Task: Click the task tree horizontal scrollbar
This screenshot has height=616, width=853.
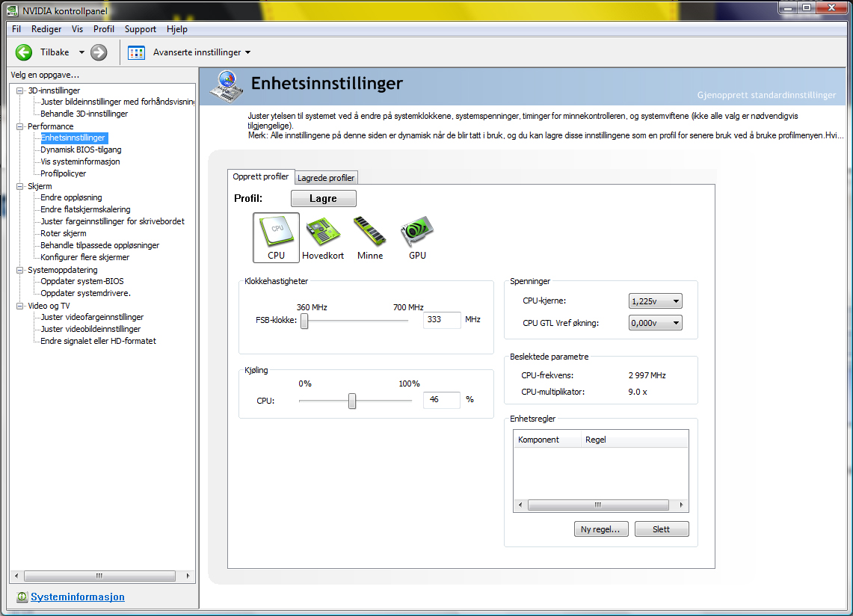Action: click(x=102, y=576)
